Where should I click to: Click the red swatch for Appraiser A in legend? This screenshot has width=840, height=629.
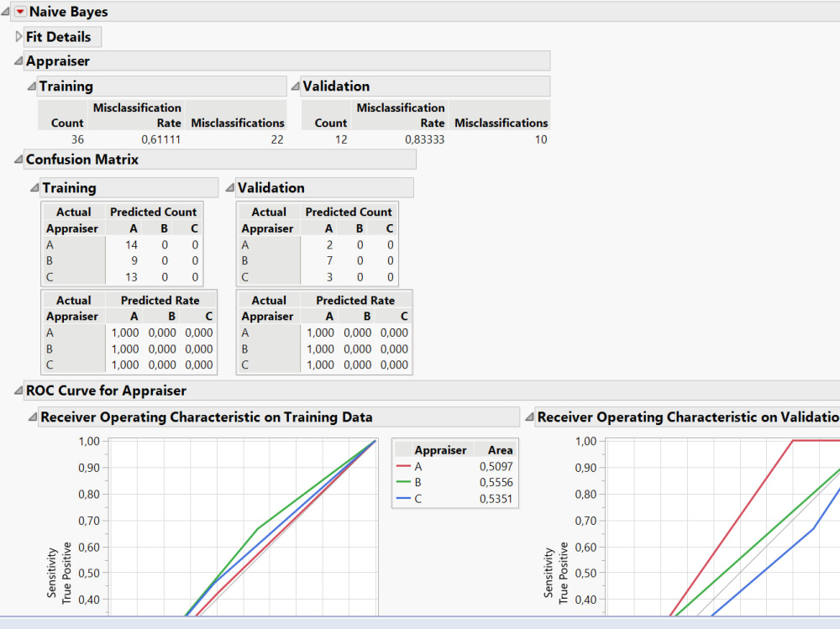click(x=403, y=466)
